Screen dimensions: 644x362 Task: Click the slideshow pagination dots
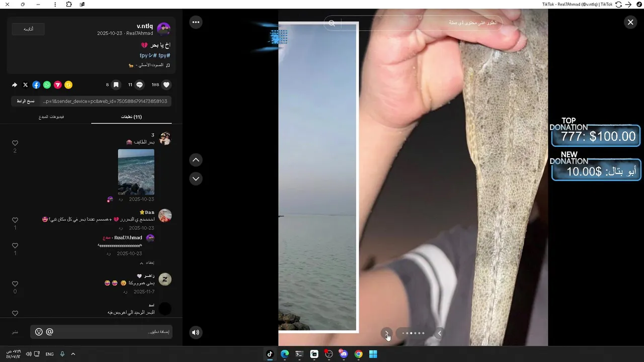point(413,333)
